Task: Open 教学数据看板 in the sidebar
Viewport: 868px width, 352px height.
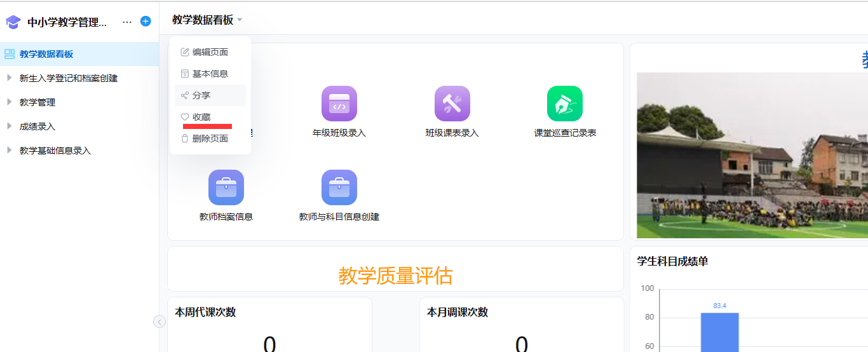Action: click(79, 54)
